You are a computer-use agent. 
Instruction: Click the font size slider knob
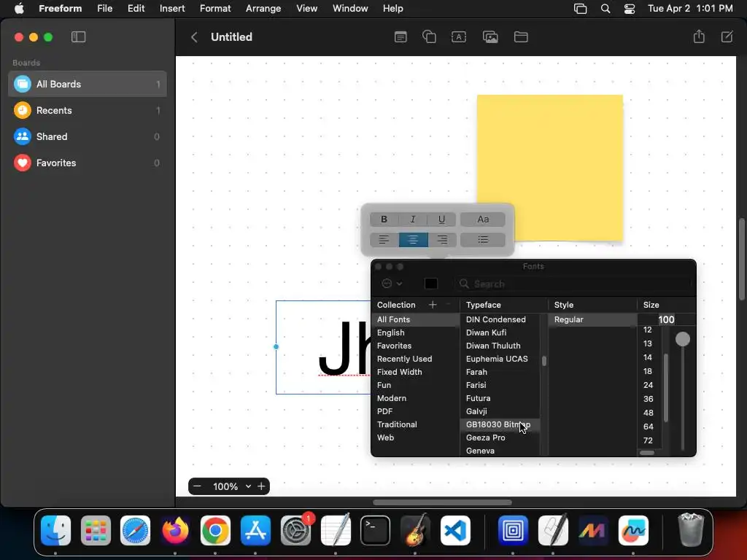tap(683, 339)
